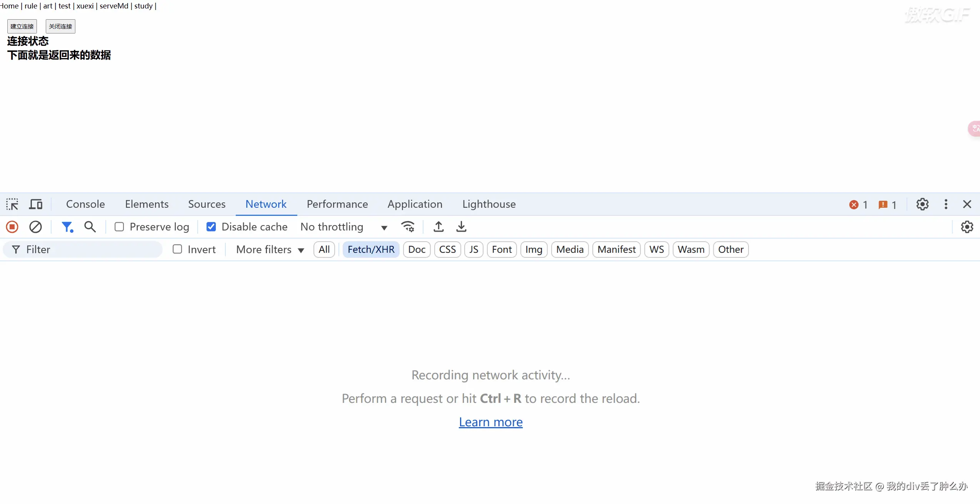Export HAR file download icon
The image size is (980, 504).
461,227
